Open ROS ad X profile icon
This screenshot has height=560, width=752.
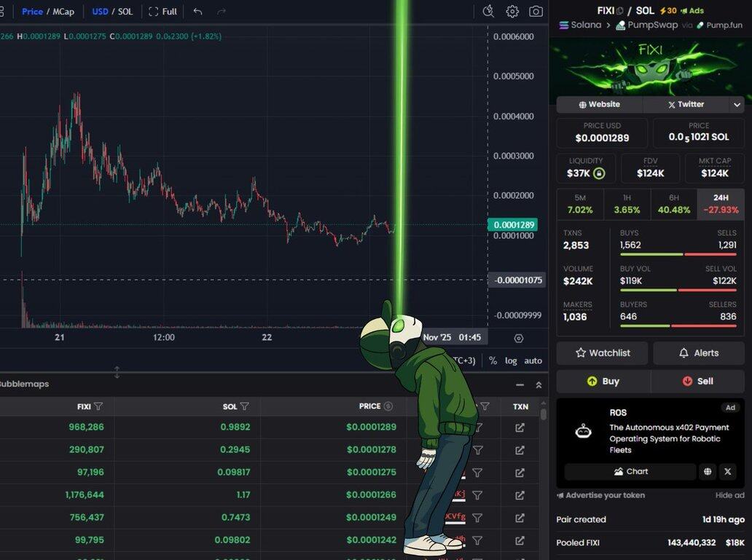pos(727,472)
